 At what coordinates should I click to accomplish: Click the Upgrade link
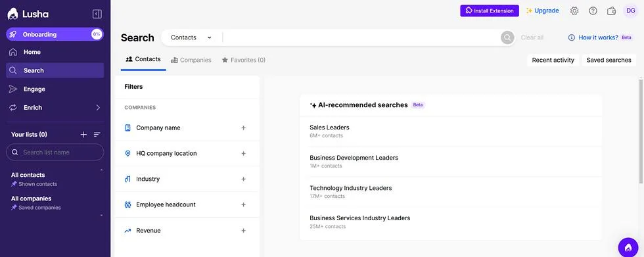tap(543, 11)
